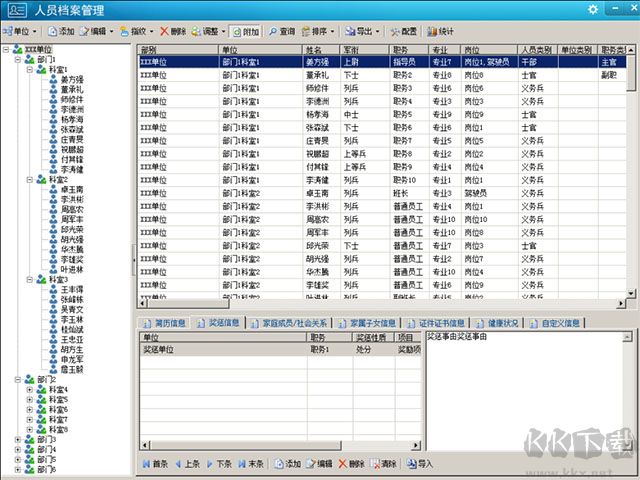Go to first record with 首条
Image resolution: width=640 pixels, height=480 pixels.
155,464
